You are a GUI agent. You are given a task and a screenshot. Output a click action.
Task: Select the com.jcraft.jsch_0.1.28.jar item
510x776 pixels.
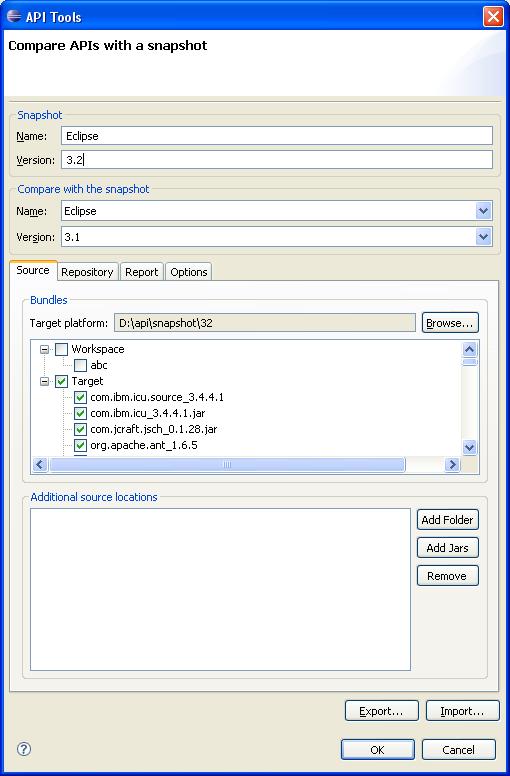(153, 429)
